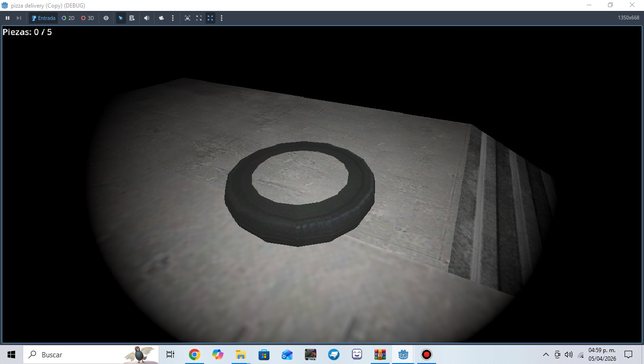
Task: Open embed options three-dot menu
Action: (x=222, y=18)
